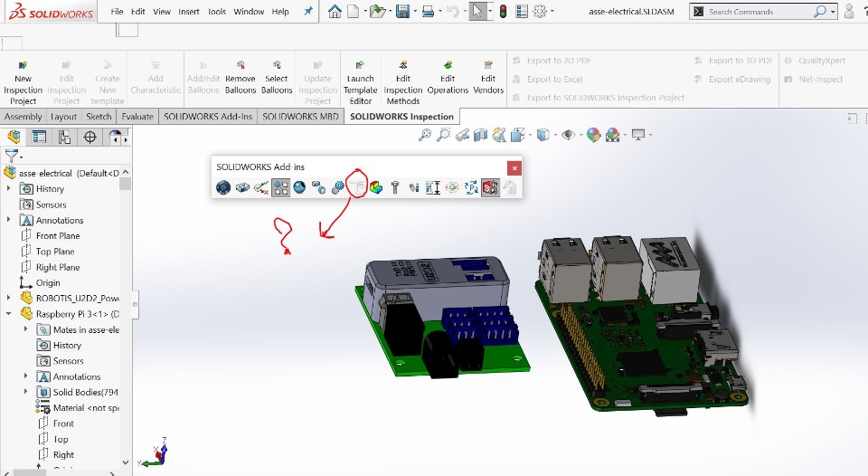This screenshot has height=476, width=868.
Task: Click in the Search Commands field
Action: tap(759, 11)
